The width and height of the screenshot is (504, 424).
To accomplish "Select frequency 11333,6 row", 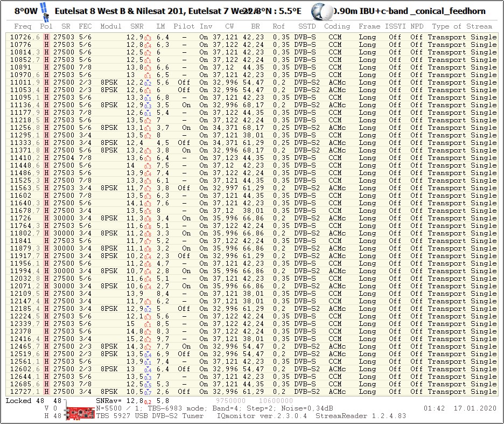I will click(252, 143).
